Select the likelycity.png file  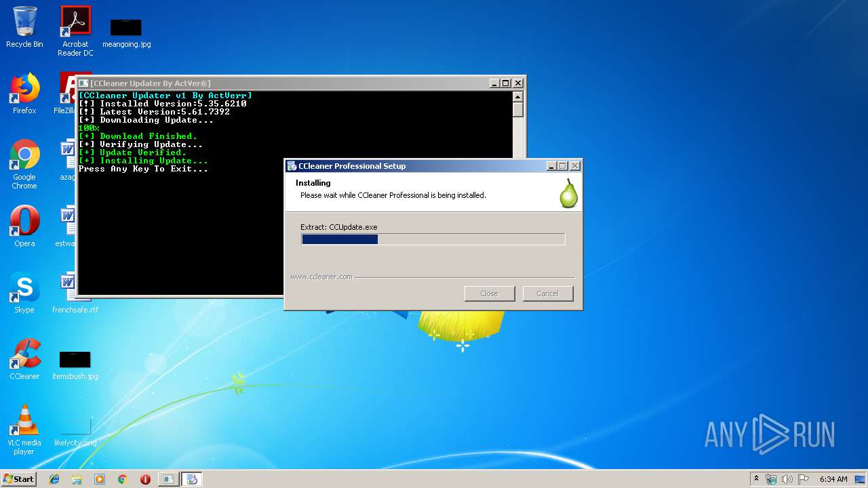(x=75, y=431)
